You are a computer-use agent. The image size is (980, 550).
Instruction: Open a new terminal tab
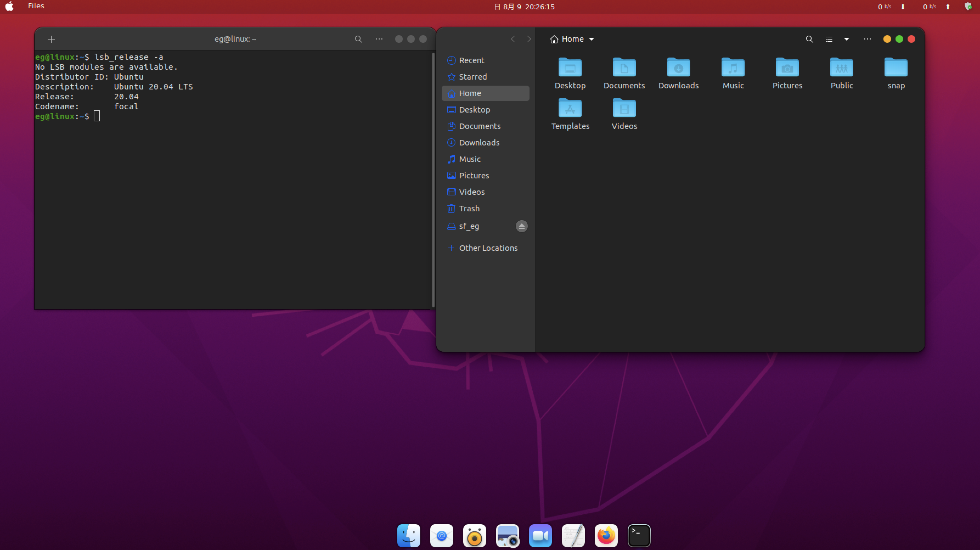51,39
